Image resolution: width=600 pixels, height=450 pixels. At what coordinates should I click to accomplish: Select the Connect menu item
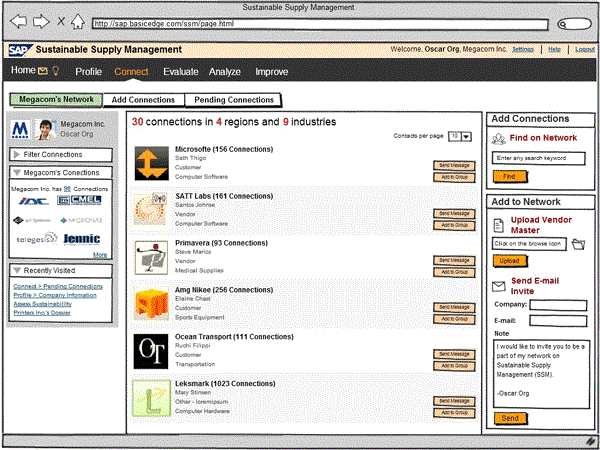pos(131,72)
